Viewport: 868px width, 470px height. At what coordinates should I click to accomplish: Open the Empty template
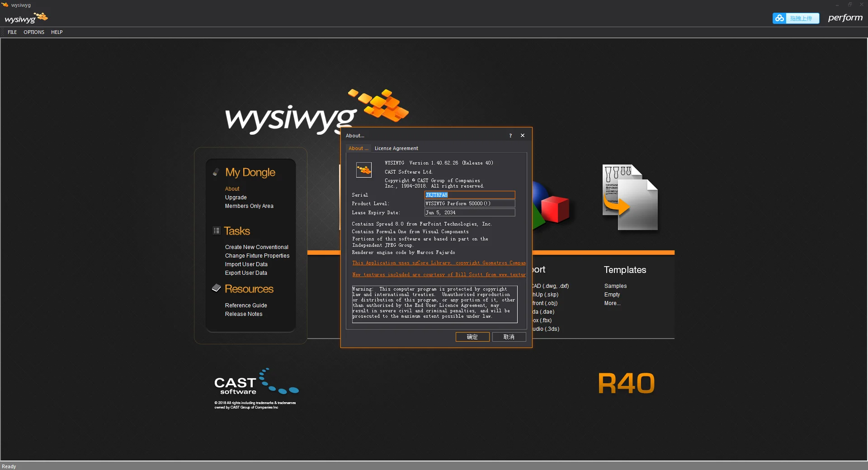click(612, 295)
